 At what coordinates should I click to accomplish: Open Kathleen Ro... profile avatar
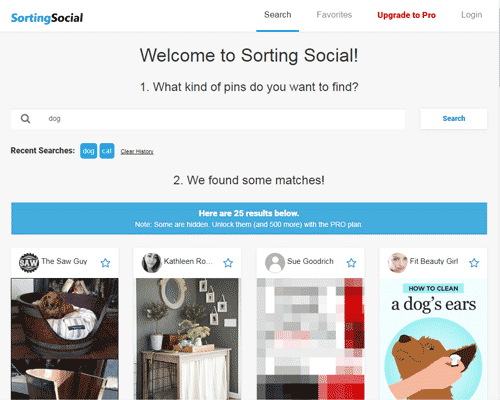coord(151,263)
